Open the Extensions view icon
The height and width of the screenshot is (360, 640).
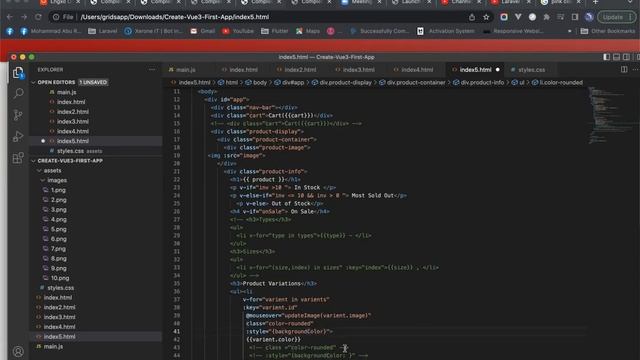[x=18, y=158]
